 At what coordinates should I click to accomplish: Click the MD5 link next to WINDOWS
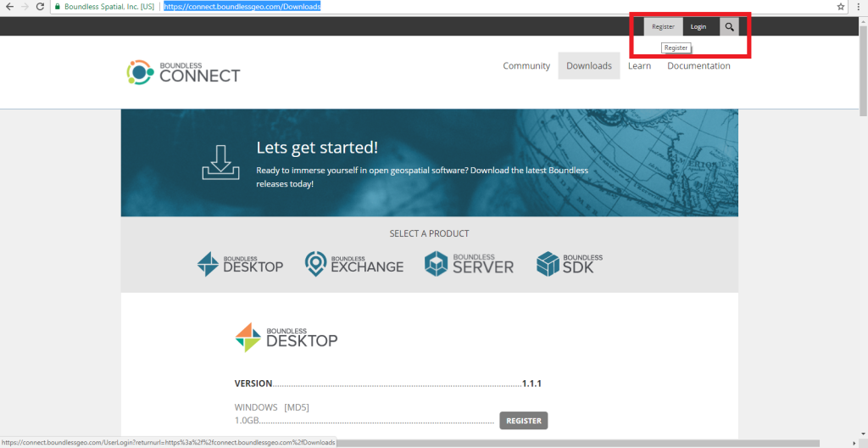pos(297,407)
